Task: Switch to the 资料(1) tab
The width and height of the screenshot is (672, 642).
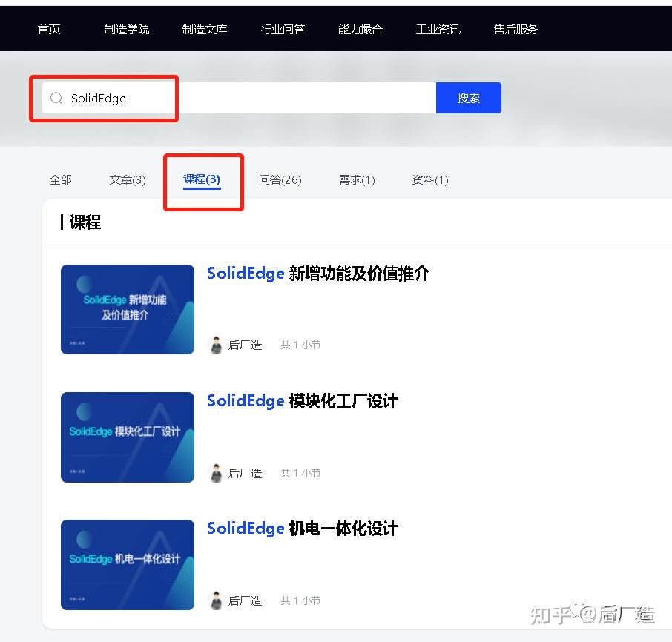Action: pos(429,179)
